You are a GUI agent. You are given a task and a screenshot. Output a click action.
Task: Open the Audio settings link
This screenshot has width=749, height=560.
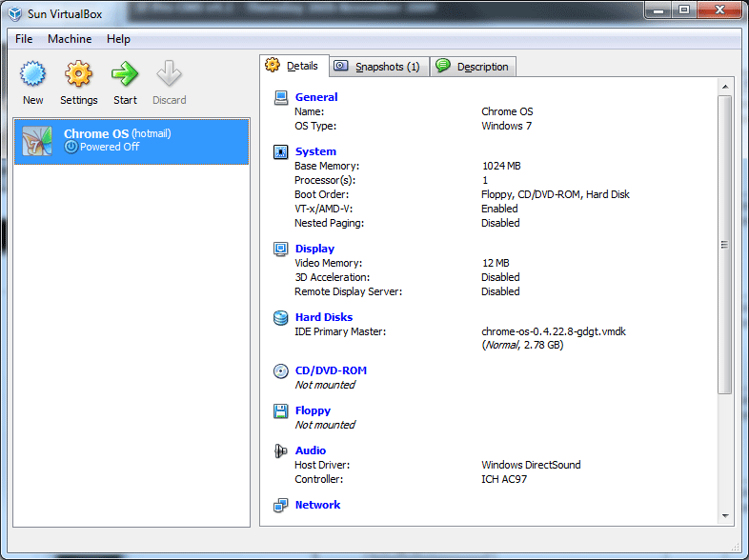click(x=311, y=450)
